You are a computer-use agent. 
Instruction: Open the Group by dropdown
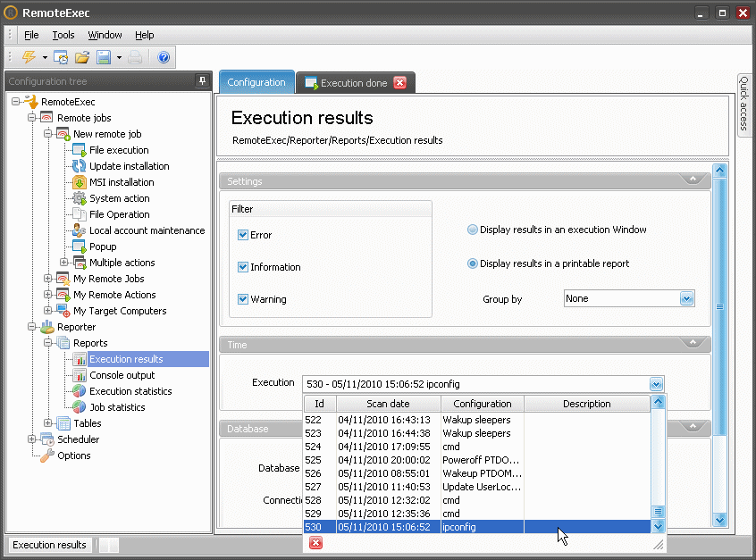(x=686, y=299)
